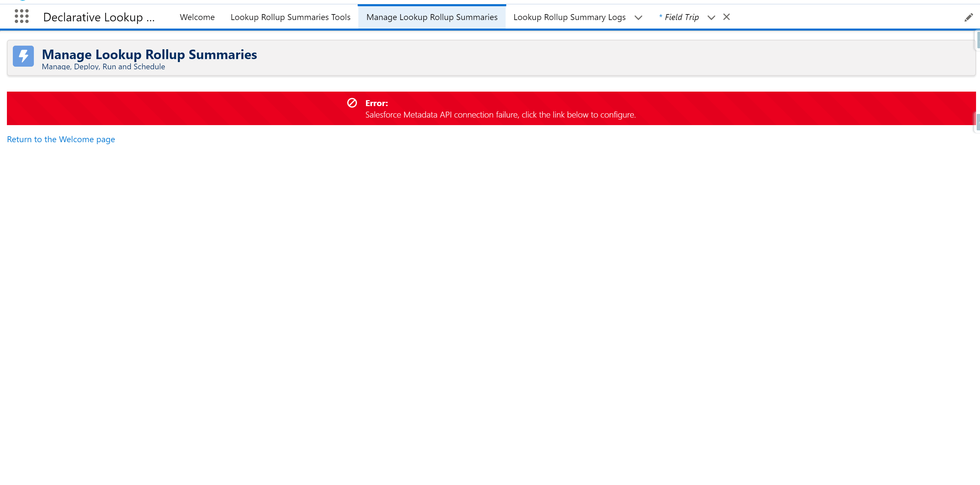
Task: Click the Manage, Deploy, Run and Schedule subtitle
Action: click(x=103, y=67)
